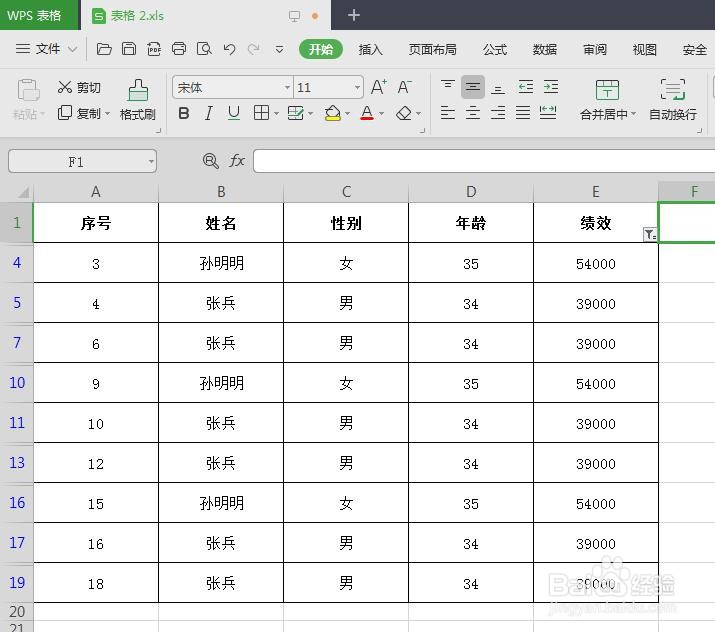Export to PDF icon

pos(154,49)
